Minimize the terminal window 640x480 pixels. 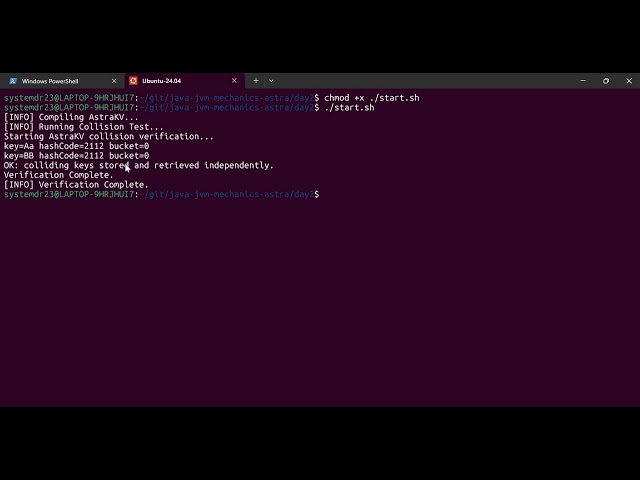pyautogui.click(x=583, y=81)
